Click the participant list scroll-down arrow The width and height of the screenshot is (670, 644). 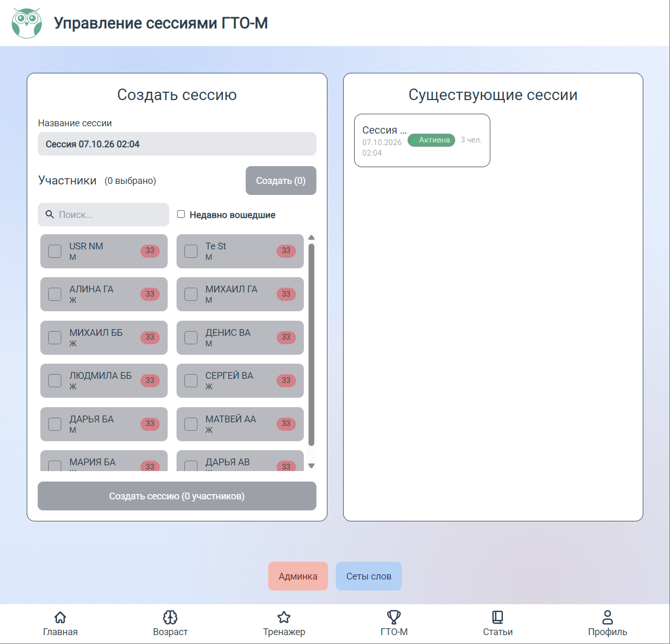coord(312,466)
